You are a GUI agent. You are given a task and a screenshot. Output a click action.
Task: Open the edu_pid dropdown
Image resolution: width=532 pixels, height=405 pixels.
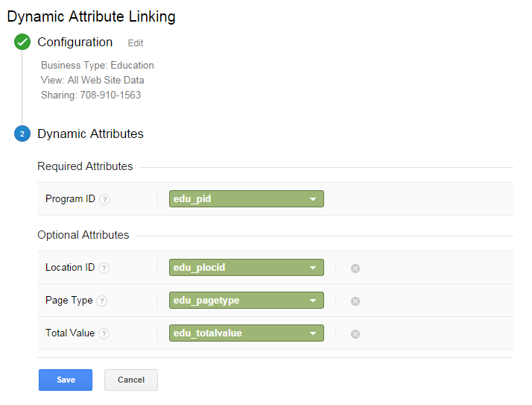pos(246,199)
